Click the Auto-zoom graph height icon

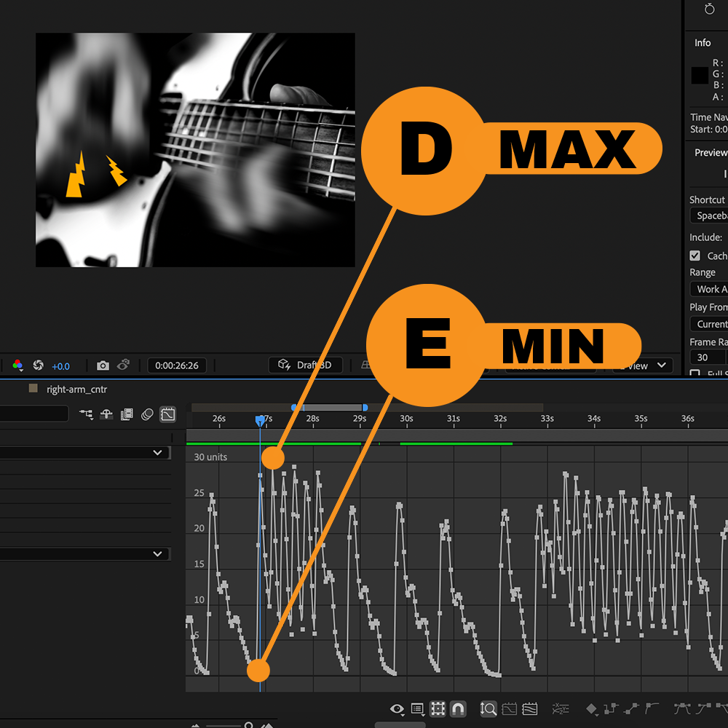point(488,708)
